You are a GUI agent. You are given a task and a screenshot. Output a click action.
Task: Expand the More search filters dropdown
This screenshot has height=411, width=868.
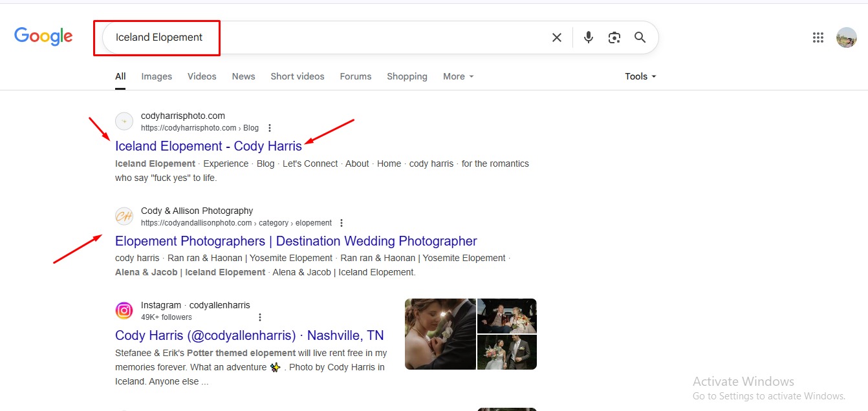tap(458, 76)
